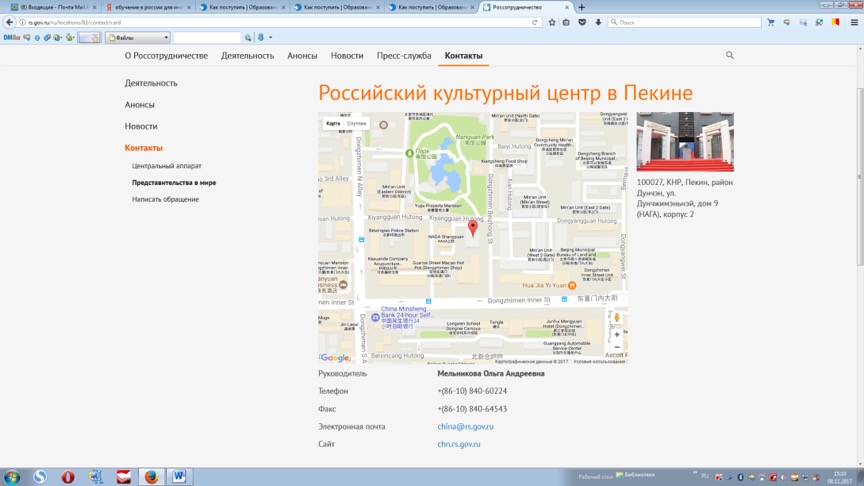Screen dimensions: 864x486
Task: Open Street View pegman on the map
Action: pos(616,317)
